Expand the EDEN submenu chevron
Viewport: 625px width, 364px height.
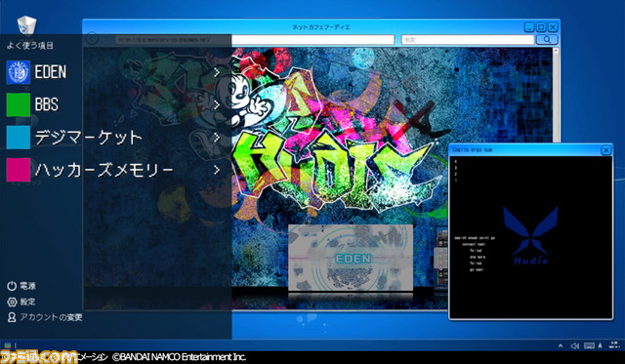[217, 72]
